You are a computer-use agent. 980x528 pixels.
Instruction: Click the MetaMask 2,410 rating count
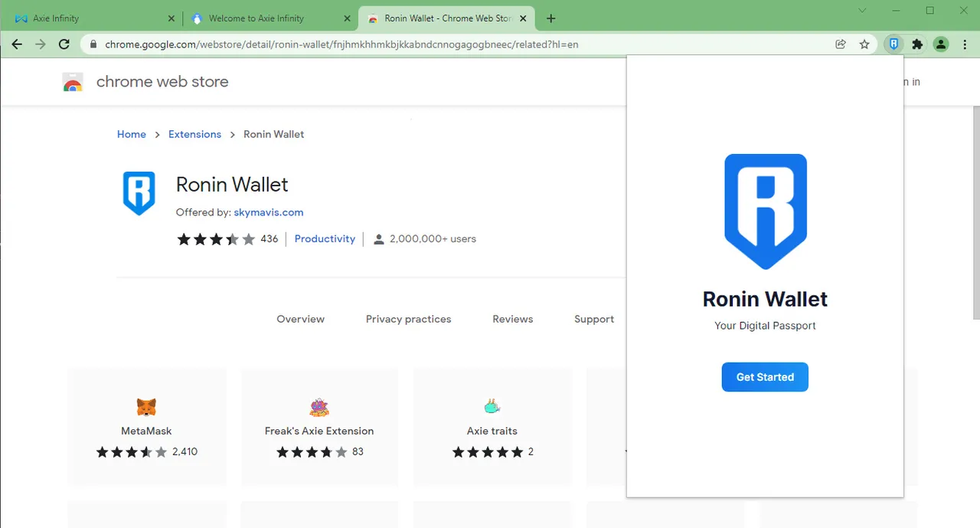tap(185, 452)
